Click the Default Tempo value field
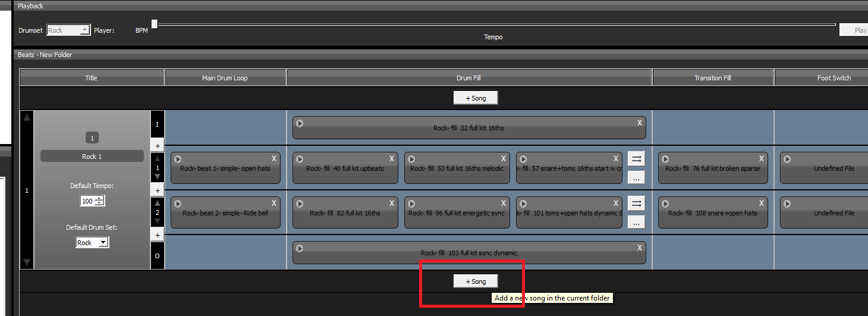Image resolution: width=868 pixels, height=316 pixels. coord(87,201)
